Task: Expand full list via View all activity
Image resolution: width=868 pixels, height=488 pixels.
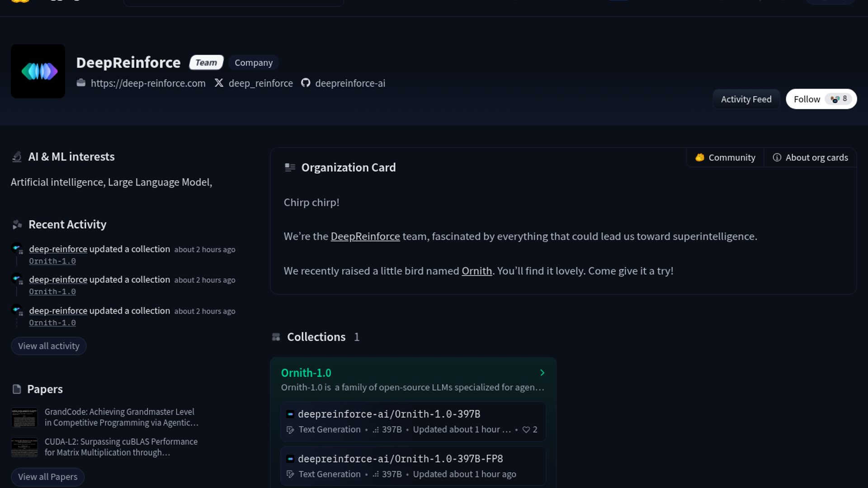Action: [x=49, y=346]
